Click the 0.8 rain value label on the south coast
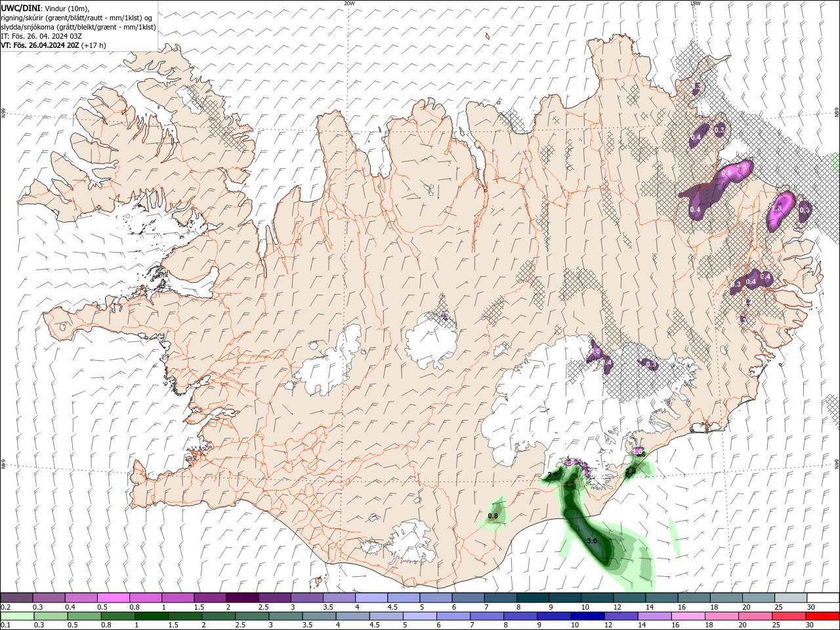840x630 pixels. point(493,516)
